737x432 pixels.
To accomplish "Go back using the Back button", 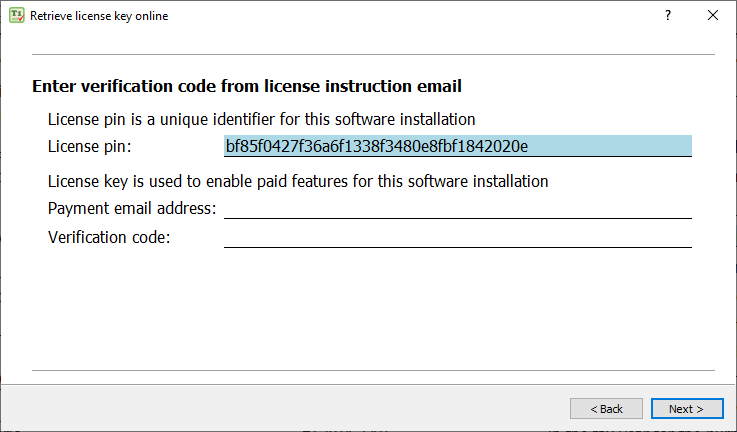I will 606,408.
